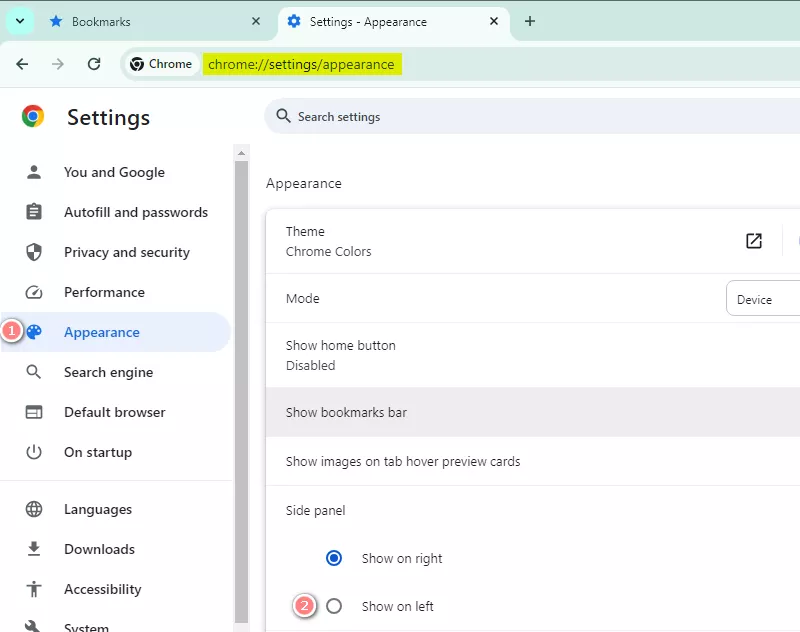
Task: Click the Chrome logo beside Settings
Action: [x=33, y=117]
